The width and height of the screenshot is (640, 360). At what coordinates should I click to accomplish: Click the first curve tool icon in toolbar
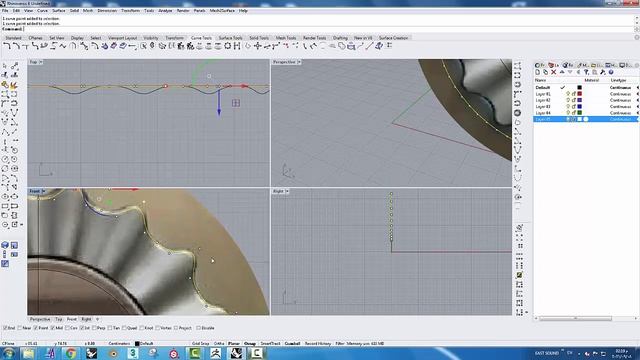[x=7, y=46]
